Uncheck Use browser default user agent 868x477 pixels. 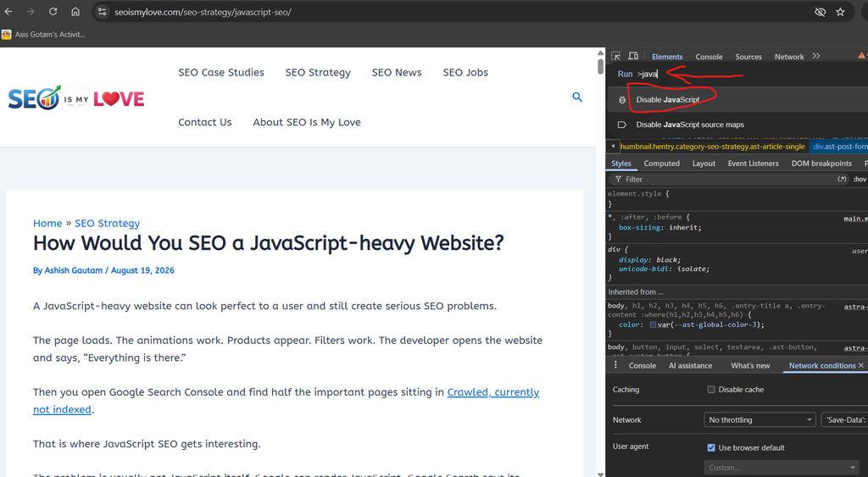(711, 447)
